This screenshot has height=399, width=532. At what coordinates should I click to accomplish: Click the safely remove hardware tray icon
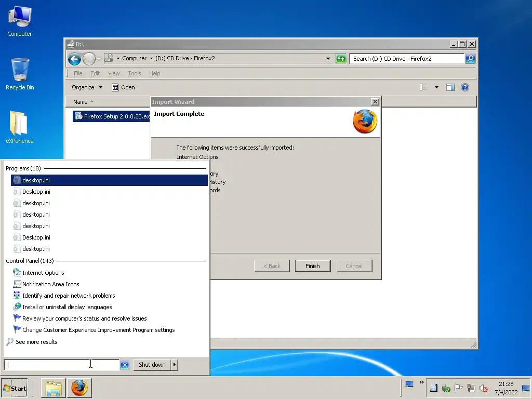446,388
